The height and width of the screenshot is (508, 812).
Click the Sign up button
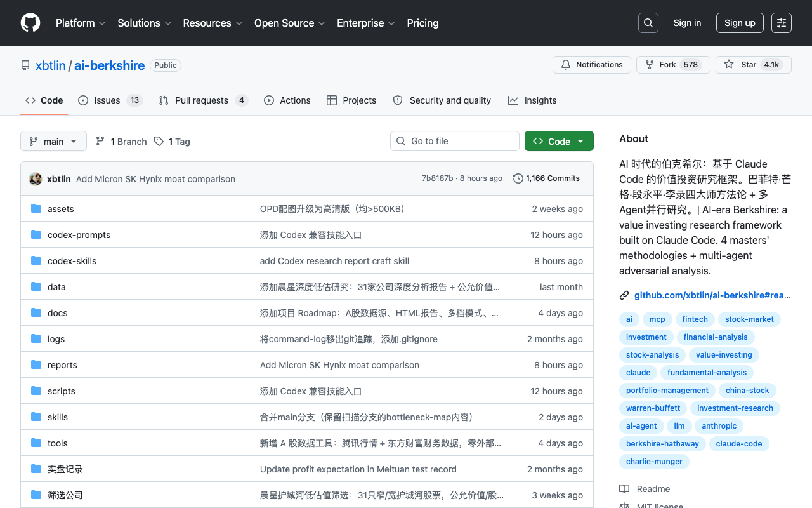740,23
